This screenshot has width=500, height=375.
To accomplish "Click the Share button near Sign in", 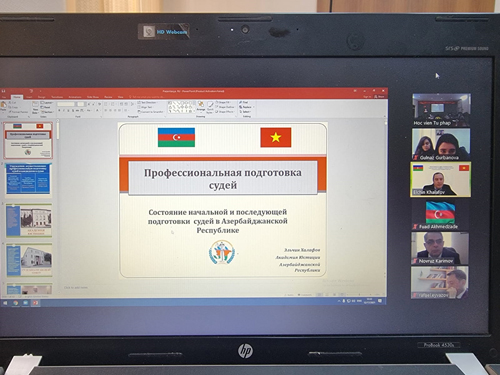I will (379, 96).
